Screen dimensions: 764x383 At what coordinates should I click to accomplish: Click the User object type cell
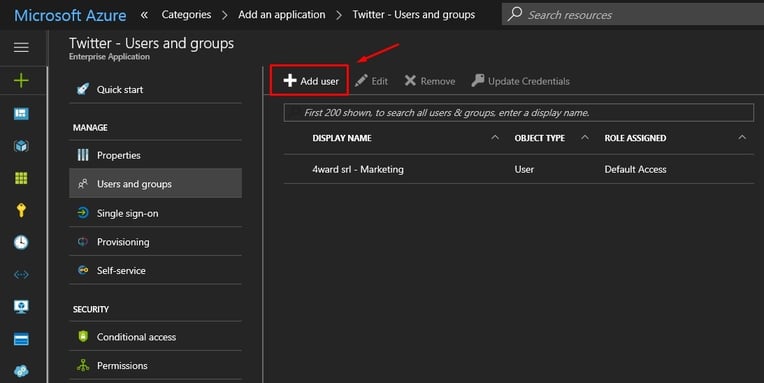coord(524,169)
